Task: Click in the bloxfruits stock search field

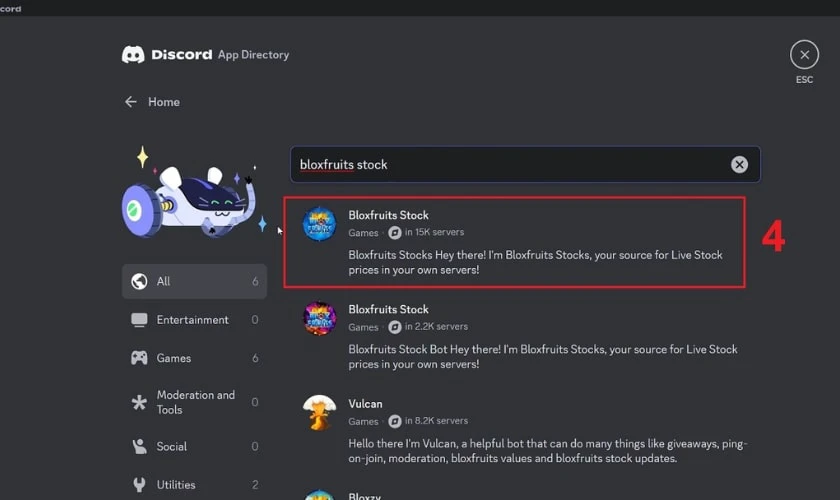Action: pos(525,165)
